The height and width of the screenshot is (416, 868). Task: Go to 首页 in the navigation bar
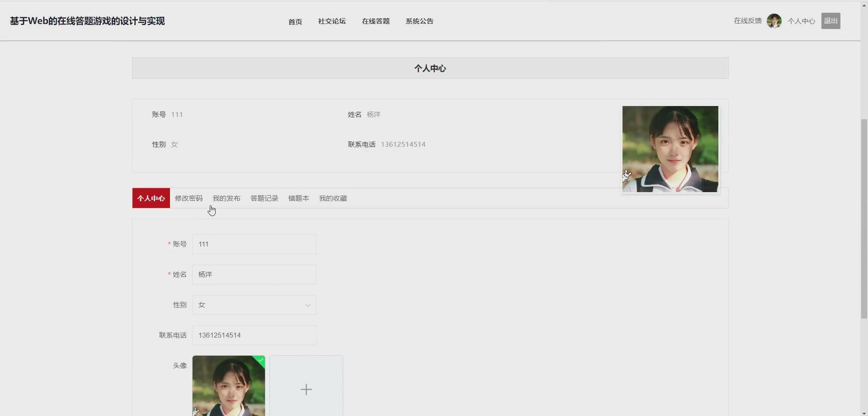click(295, 21)
